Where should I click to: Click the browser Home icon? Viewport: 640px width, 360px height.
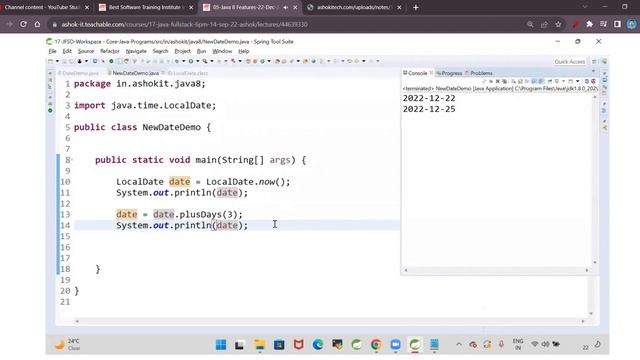click(37, 24)
